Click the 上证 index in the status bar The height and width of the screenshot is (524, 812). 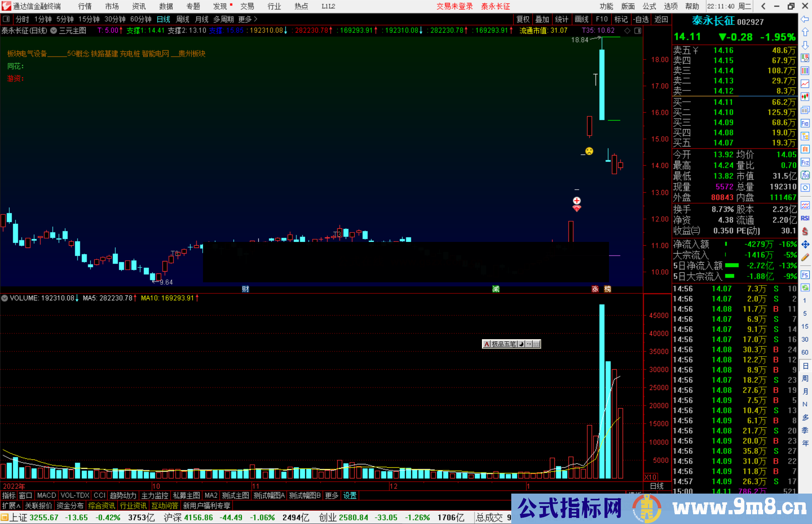point(18,518)
